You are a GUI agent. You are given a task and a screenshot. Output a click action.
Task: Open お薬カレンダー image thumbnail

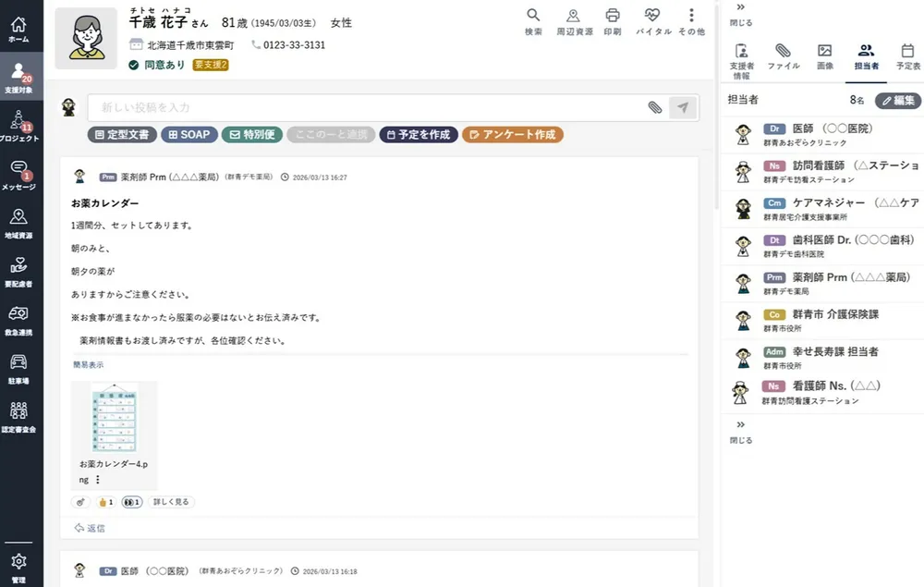tap(115, 418)
